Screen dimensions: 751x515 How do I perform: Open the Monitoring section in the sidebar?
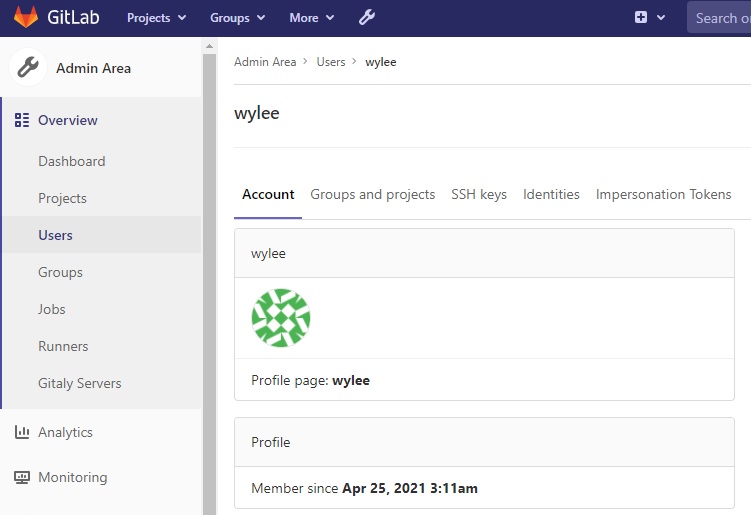tap(73, 477)
